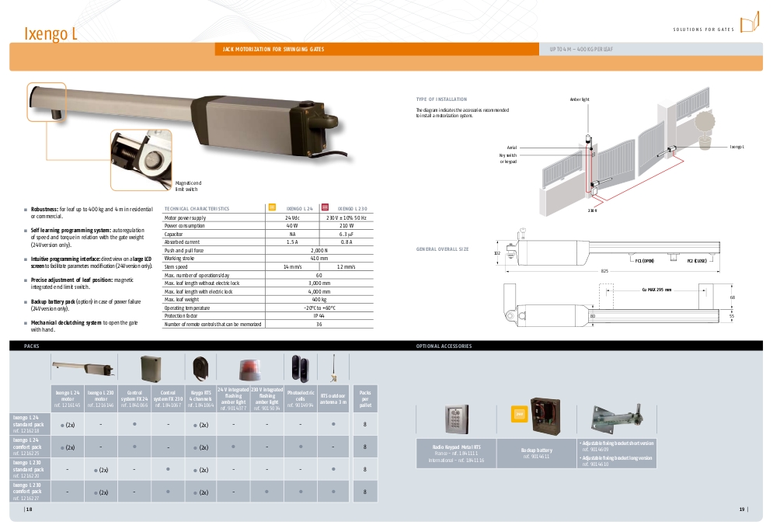Select the Radio Keypad Metal RTS photo
The width and height of the screenshot is (773, 532).
point(457,419)
